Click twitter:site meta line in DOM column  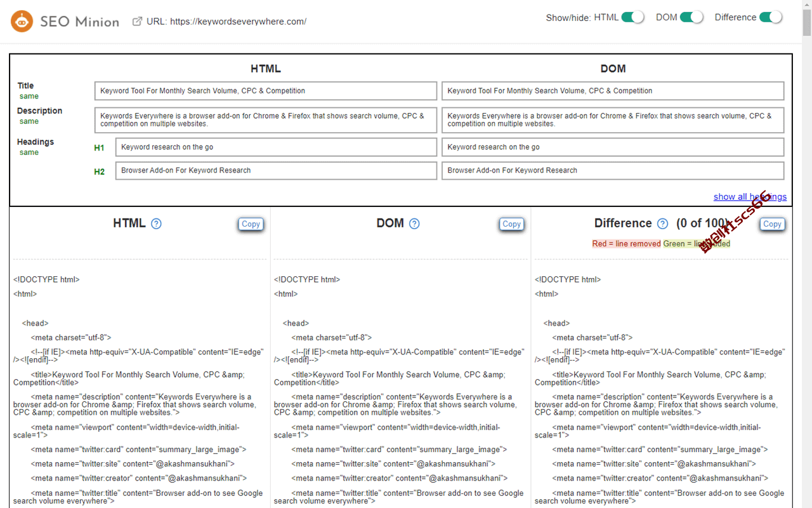[393, 464]
